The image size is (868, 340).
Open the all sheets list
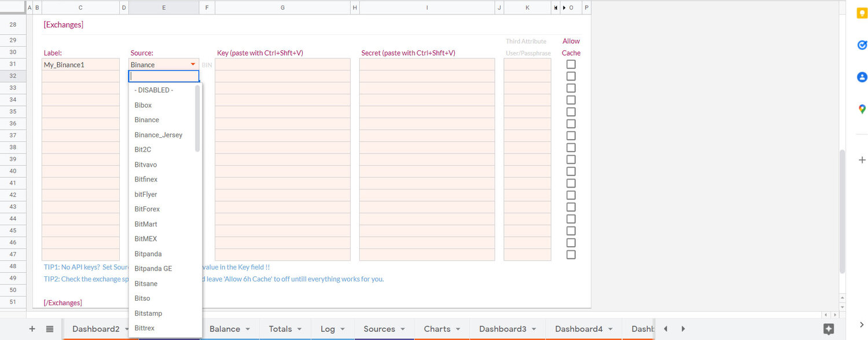pyautogui.click(x=50, y=329)
